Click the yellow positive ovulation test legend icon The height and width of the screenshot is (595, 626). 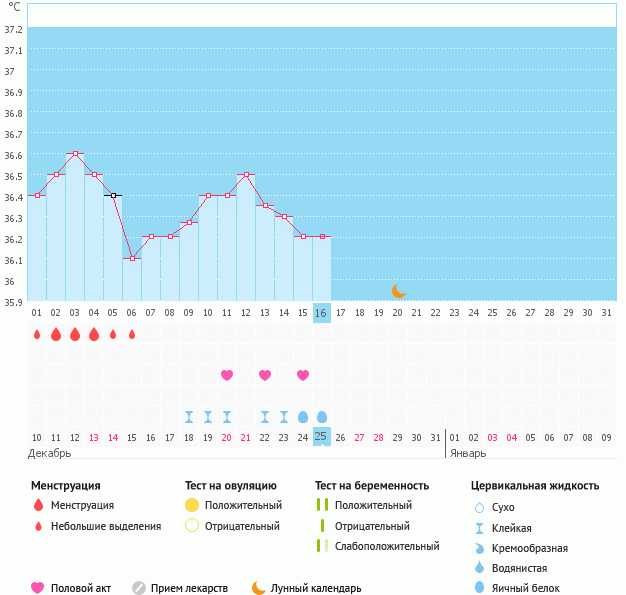point(192,506)
